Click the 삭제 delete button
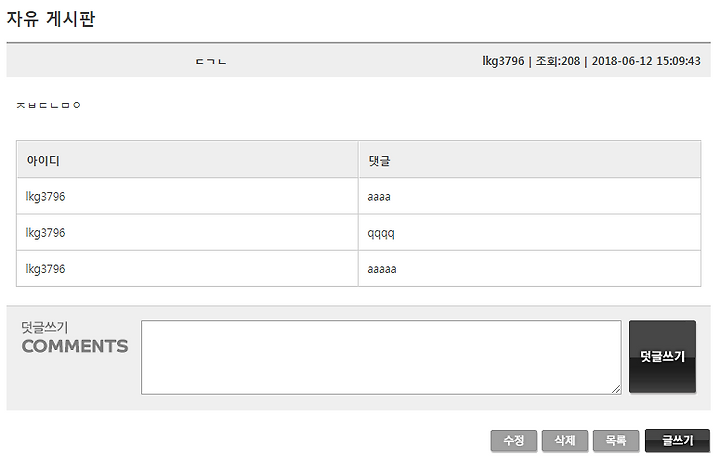This screenshot has height=467, width=720. (565, 441)
